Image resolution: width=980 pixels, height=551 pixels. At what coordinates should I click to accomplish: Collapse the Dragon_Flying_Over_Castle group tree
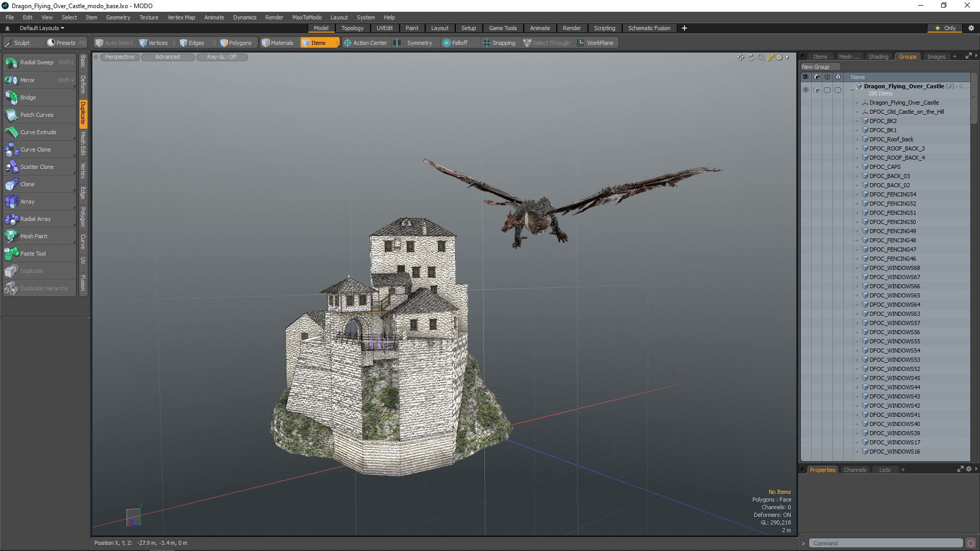pyautogui.click(x=852, y=89)
